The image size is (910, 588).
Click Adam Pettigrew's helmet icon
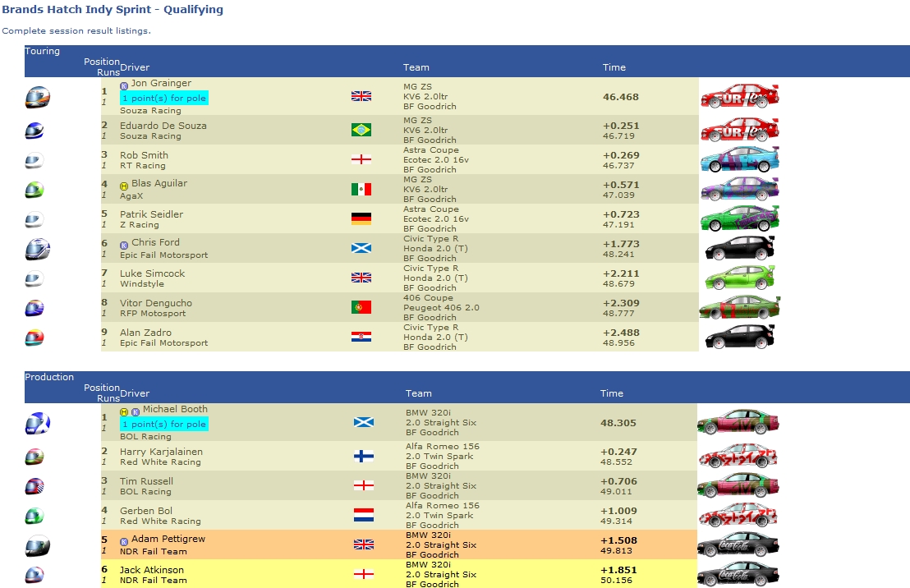[38, 545]
